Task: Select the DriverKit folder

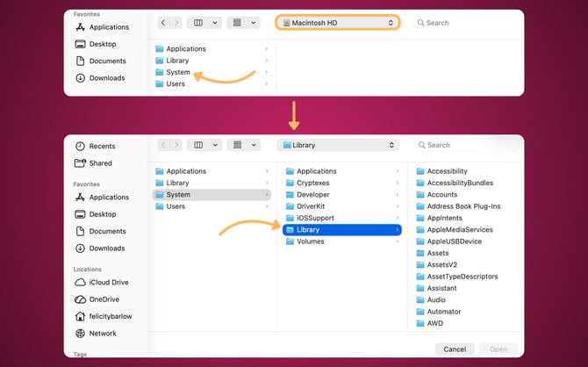Action: 305,206
